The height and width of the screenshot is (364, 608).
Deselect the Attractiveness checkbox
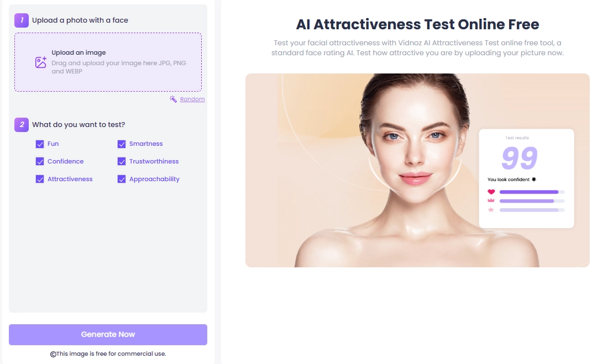(40, 180)
